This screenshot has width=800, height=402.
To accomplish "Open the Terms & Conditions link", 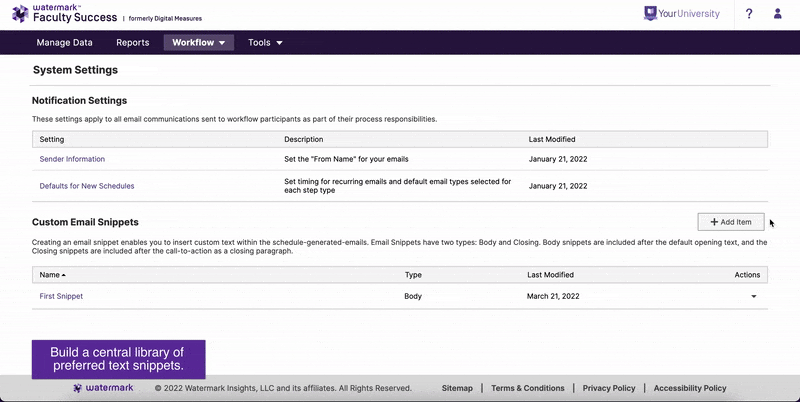I will pos(528,388).
